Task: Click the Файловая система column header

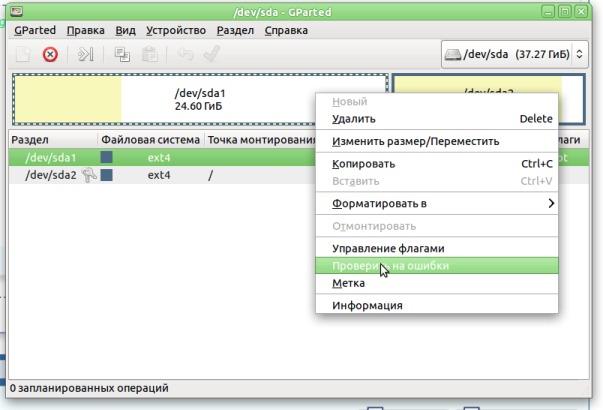Action: (x=151, y=140)
